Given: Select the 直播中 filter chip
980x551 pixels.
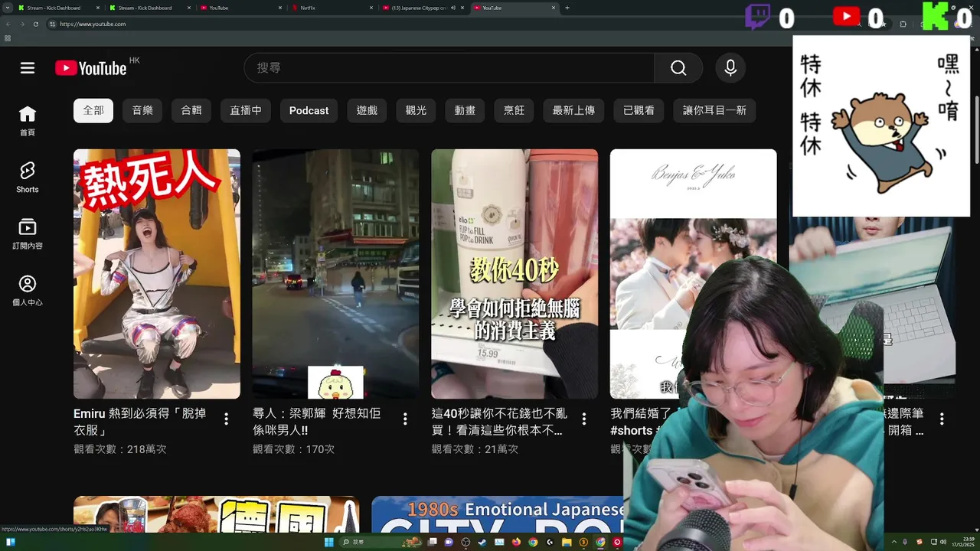Looking at the screenshot, I should click(246, 110).
